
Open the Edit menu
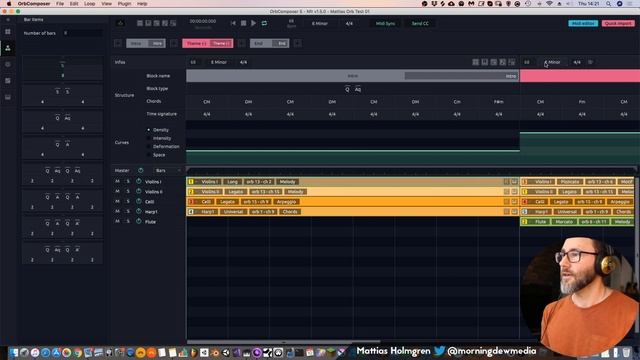74,4
